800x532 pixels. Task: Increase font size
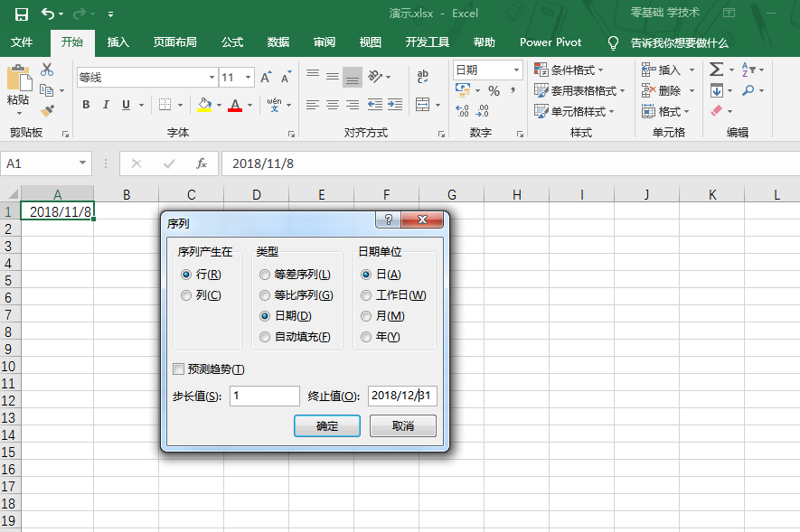pyautogui.click(x=266, y=78)
